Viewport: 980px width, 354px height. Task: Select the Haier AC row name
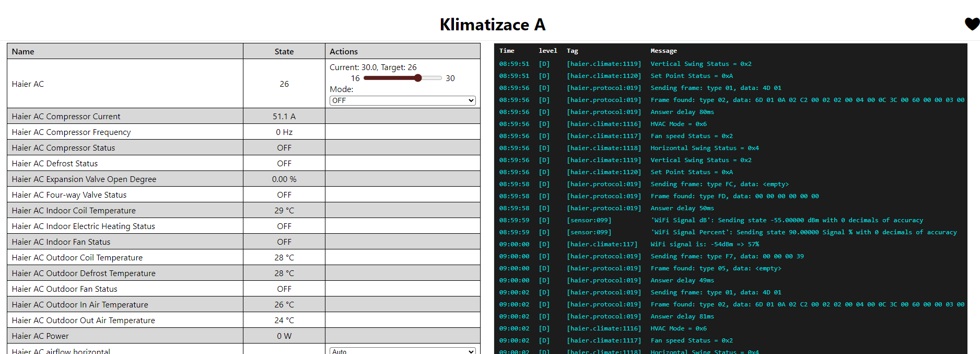pos(28,84)
